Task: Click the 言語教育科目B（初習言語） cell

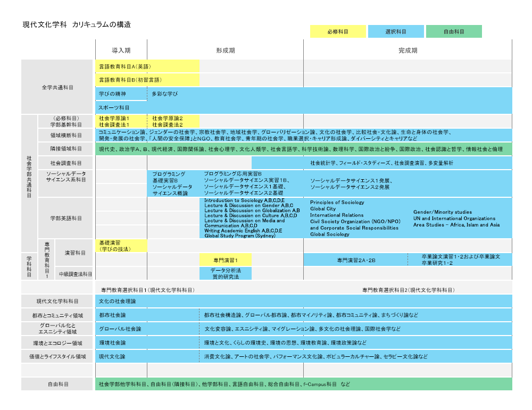Action: (147, 80)
